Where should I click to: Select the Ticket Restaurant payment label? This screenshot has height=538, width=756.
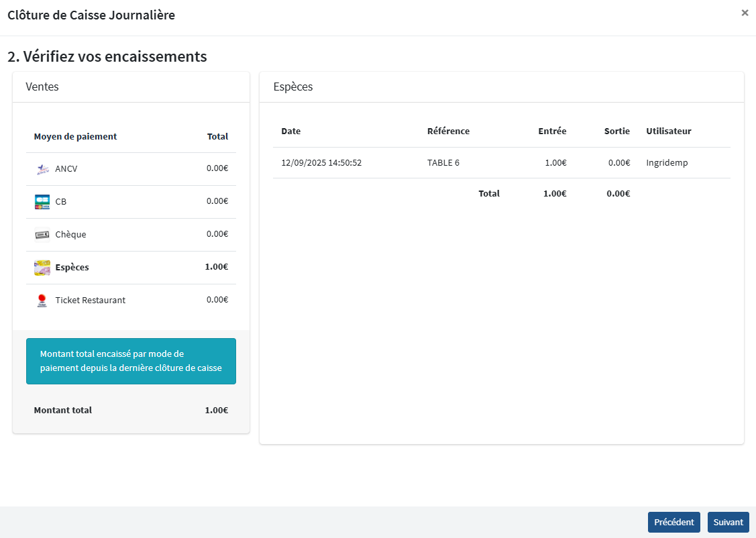90,300
